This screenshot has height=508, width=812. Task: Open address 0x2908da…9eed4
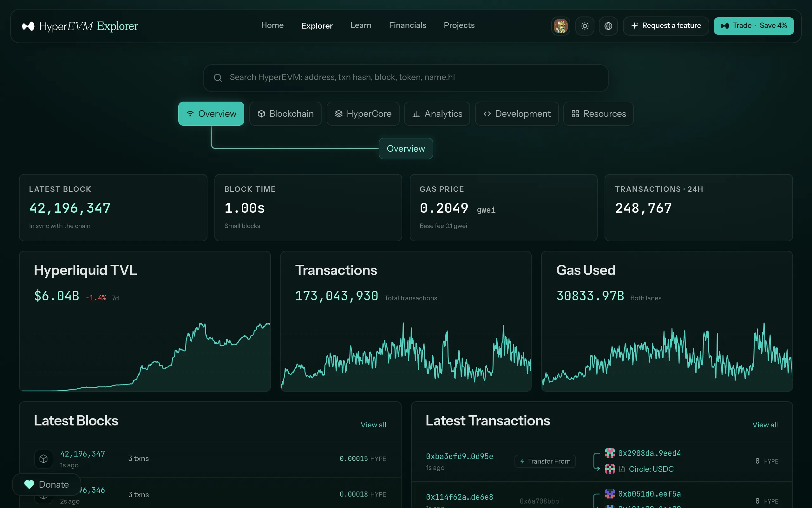(649, 453)
